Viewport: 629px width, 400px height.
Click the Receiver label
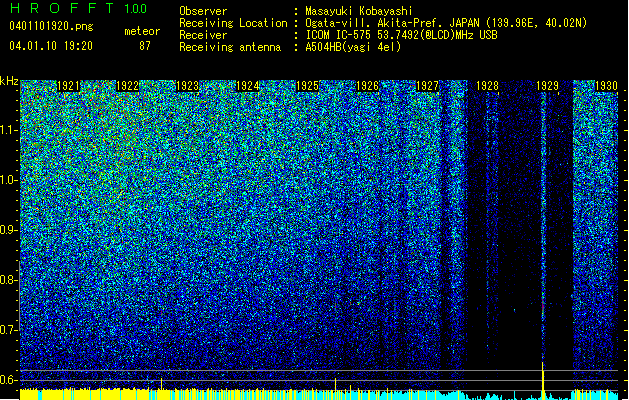point(203,35)
